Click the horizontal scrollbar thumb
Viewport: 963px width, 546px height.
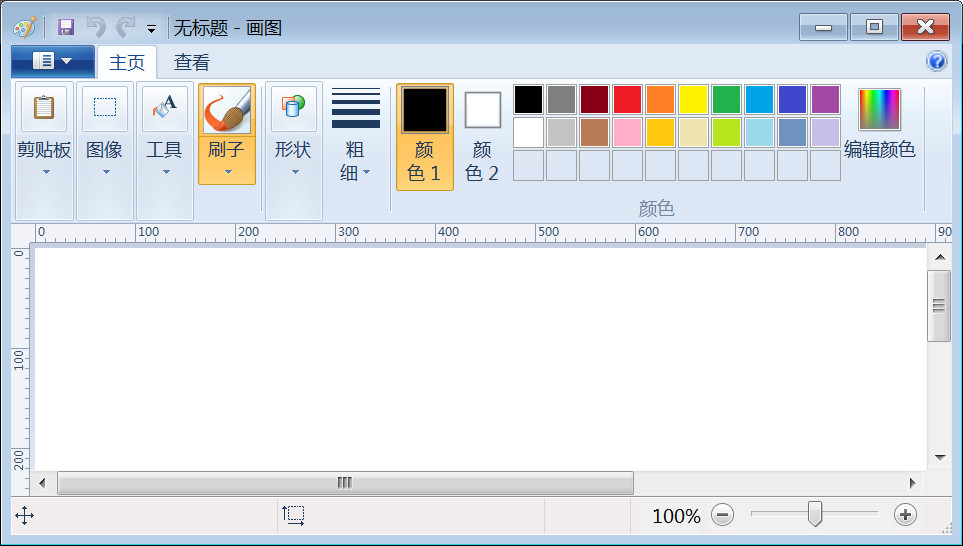[x=345, y=483]
